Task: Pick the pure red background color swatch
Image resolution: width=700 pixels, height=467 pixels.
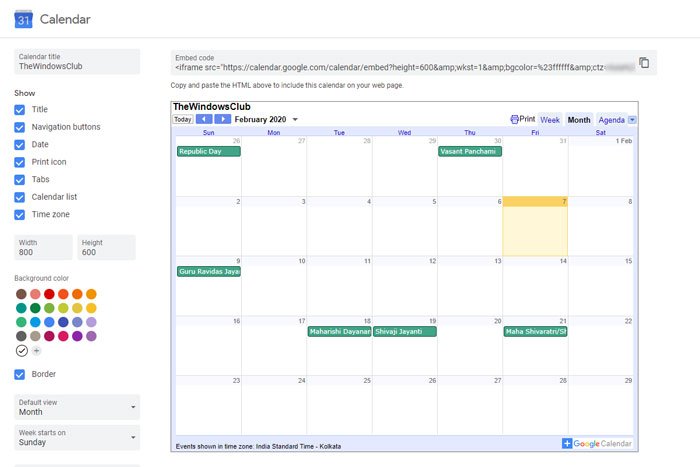Action: (49, 294)
